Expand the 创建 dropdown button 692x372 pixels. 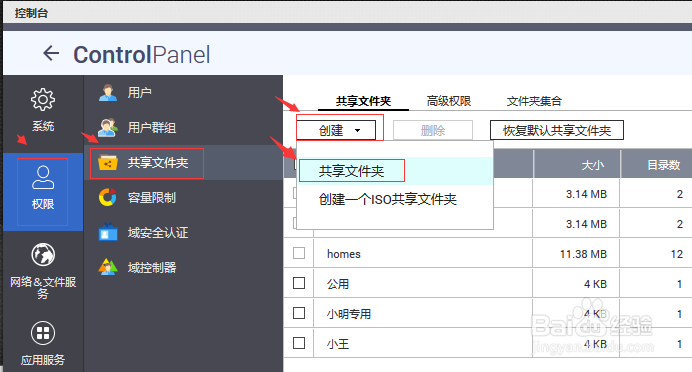pyautogui.click(x=336, y=131)
